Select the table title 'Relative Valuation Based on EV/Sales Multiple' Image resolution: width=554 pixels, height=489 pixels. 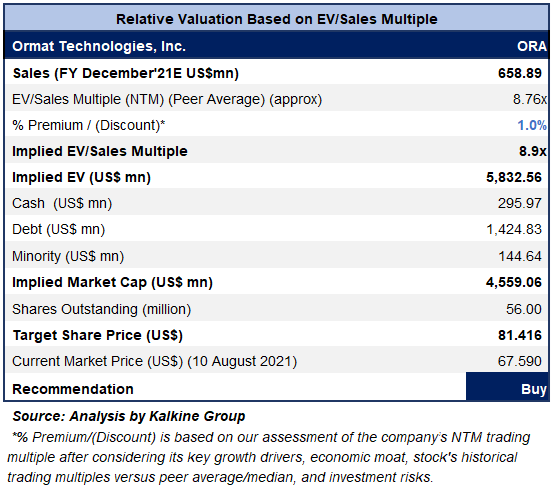click(x=277, y=19)
